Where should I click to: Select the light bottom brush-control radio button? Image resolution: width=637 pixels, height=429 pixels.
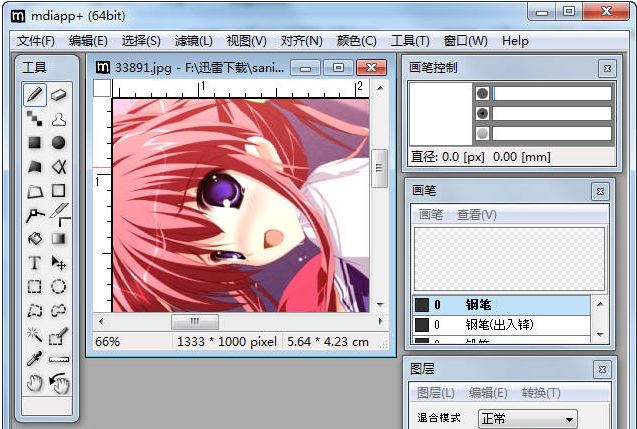click(x=482, y=133)
